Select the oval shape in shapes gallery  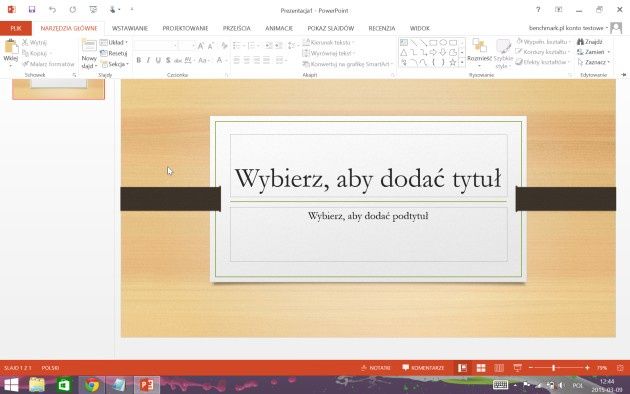[x=443, y=42]
